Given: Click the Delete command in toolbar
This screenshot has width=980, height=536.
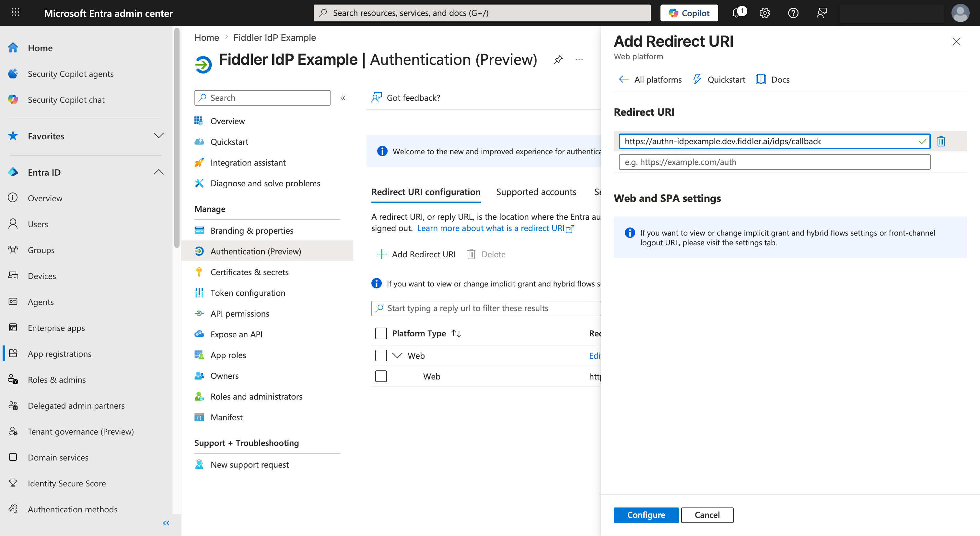Looking at the screenshot, I should pos(486,254).
